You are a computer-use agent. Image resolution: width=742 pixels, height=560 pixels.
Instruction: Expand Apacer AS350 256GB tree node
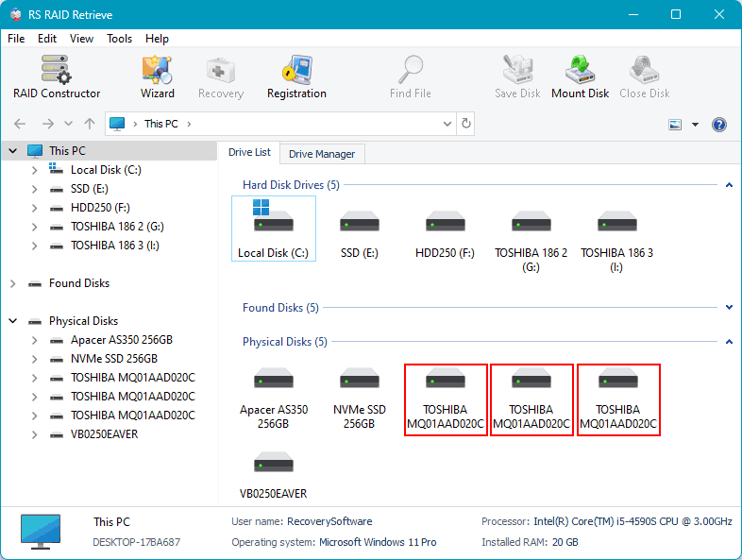pyautogui.click(x=34, y=340)
